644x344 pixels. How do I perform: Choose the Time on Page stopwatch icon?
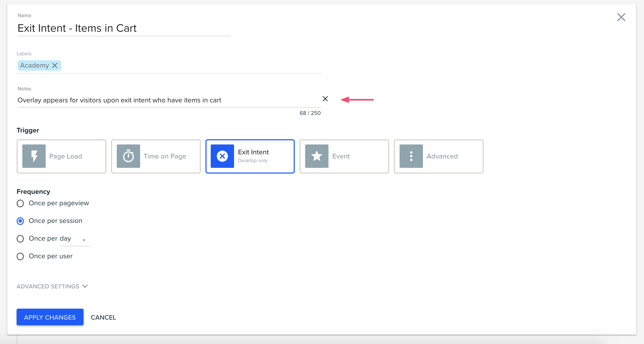pyautogui.click(x=128, y=156)
